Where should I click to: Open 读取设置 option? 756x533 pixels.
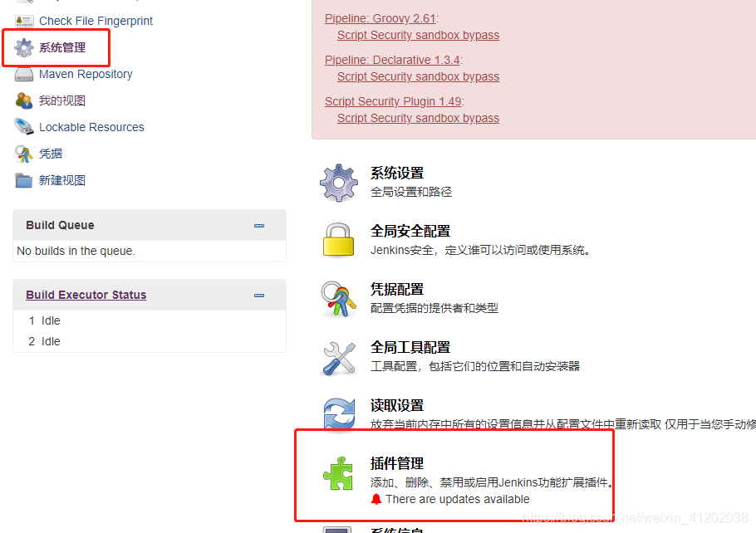coord(397,406)
